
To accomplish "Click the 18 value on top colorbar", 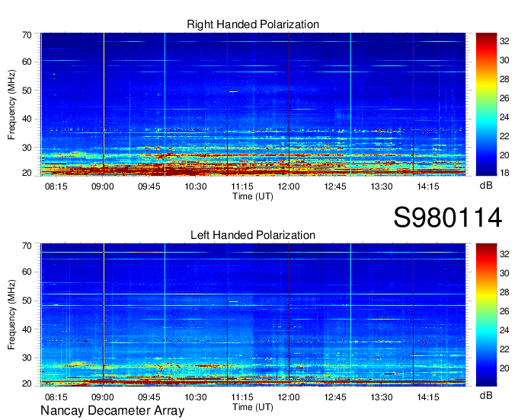I will click(x=504, y=173).
